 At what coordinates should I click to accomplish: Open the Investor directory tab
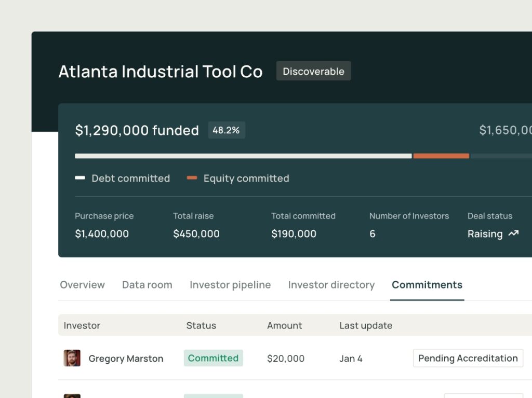click(331, 285)
